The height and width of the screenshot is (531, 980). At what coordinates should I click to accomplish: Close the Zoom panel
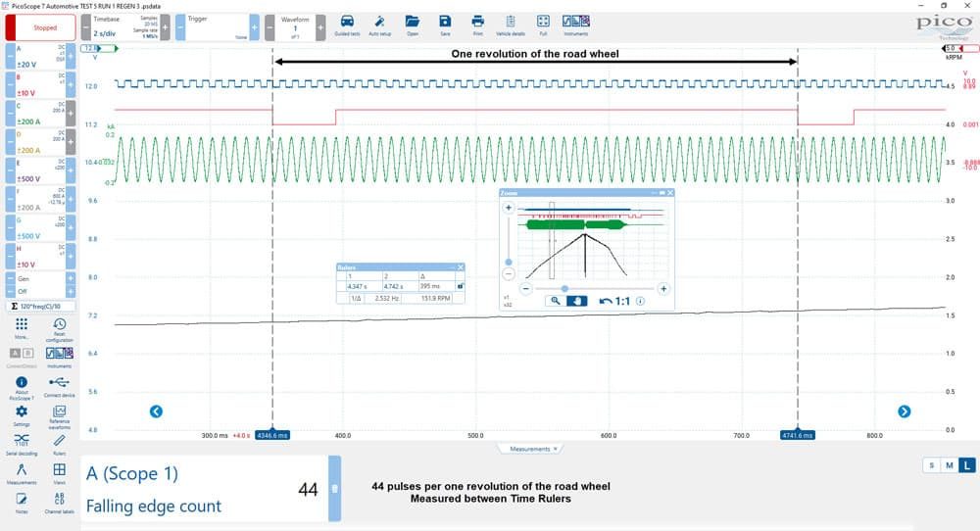tap(670, 193)
